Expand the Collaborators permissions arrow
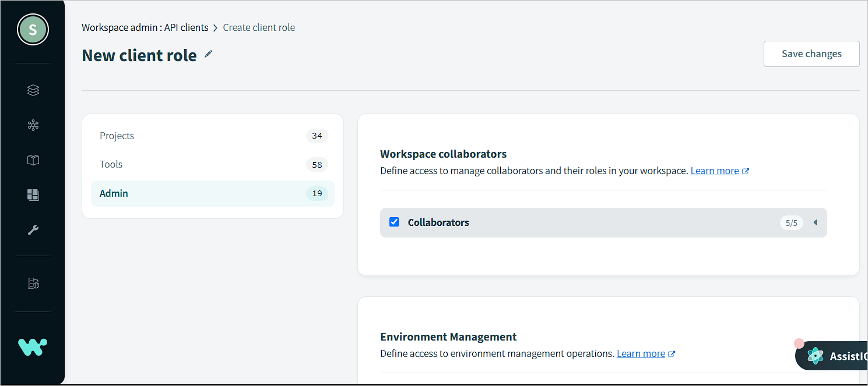868x386 pixels. coord(815,222)
